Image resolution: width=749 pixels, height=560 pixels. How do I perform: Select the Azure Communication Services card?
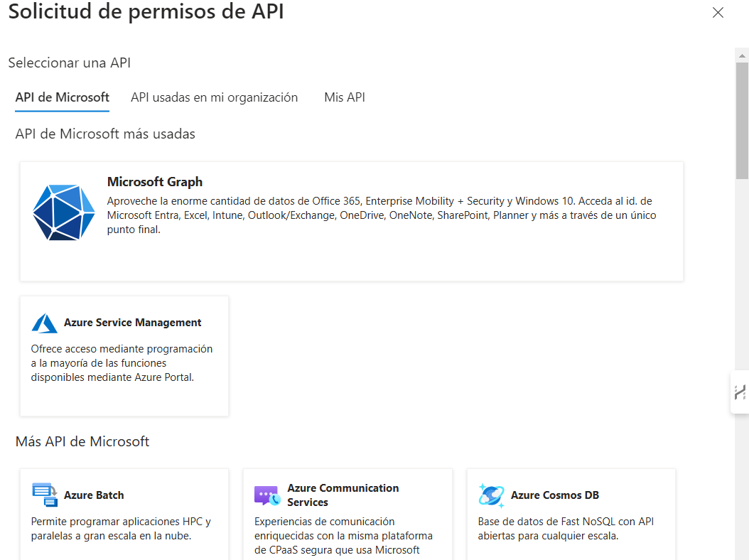click(x=347, y=519)
